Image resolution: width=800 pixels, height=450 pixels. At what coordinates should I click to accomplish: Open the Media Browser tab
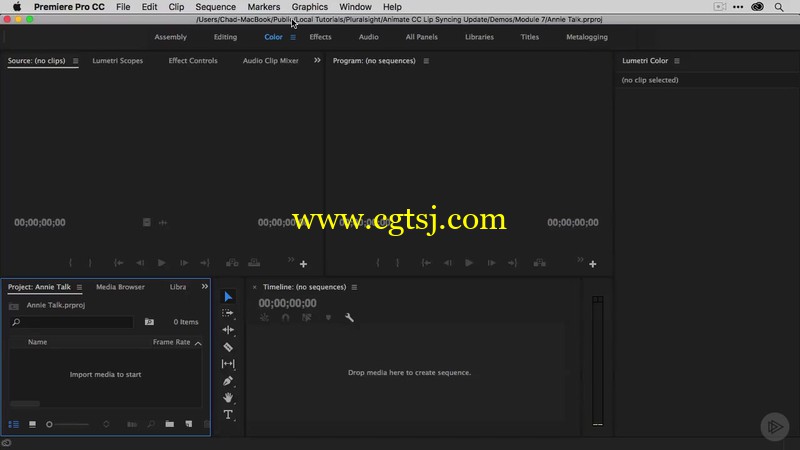tap(120, 287)
